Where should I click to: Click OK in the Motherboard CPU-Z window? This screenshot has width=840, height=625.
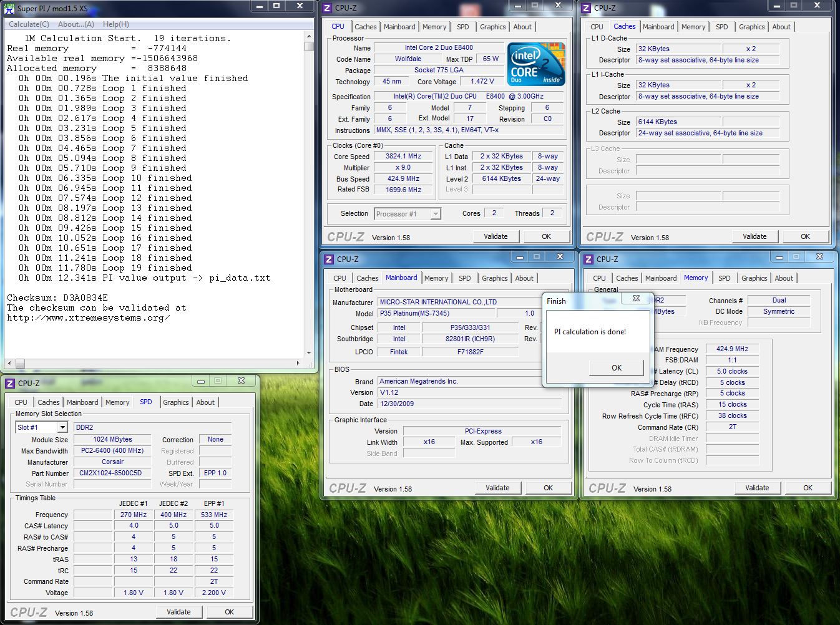549,488
